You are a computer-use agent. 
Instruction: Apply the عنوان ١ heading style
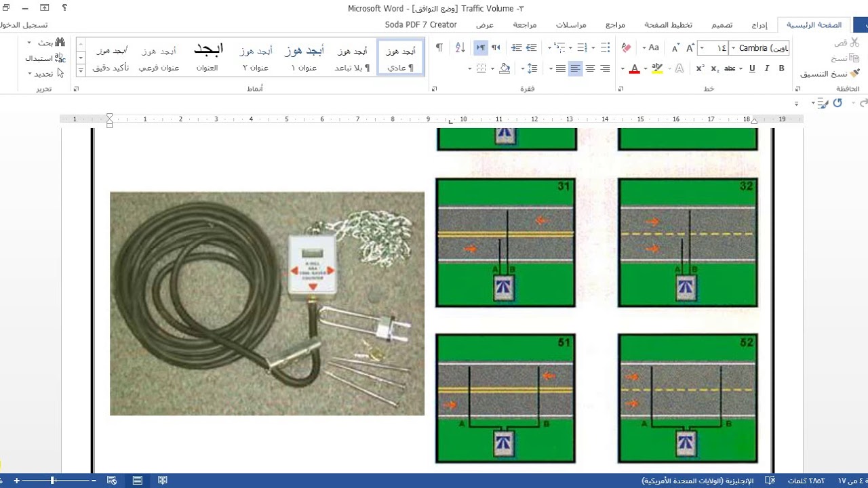[304, 58]
